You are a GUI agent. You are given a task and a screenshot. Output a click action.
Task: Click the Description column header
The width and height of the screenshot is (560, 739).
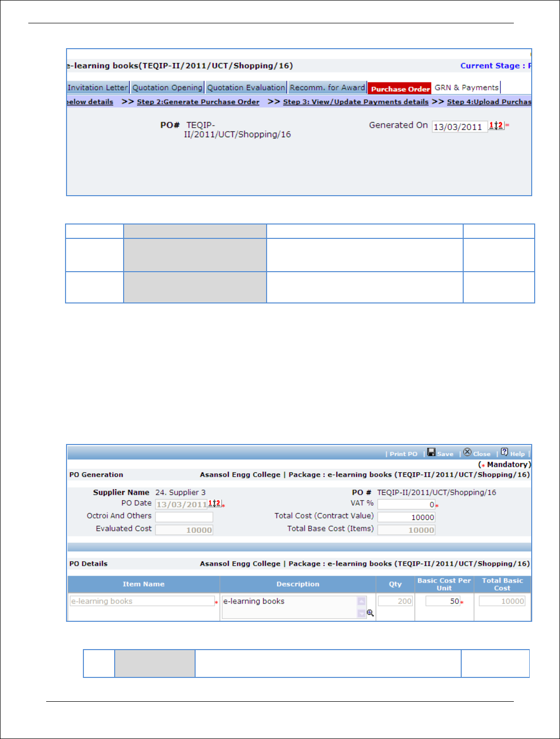(298, 584)
